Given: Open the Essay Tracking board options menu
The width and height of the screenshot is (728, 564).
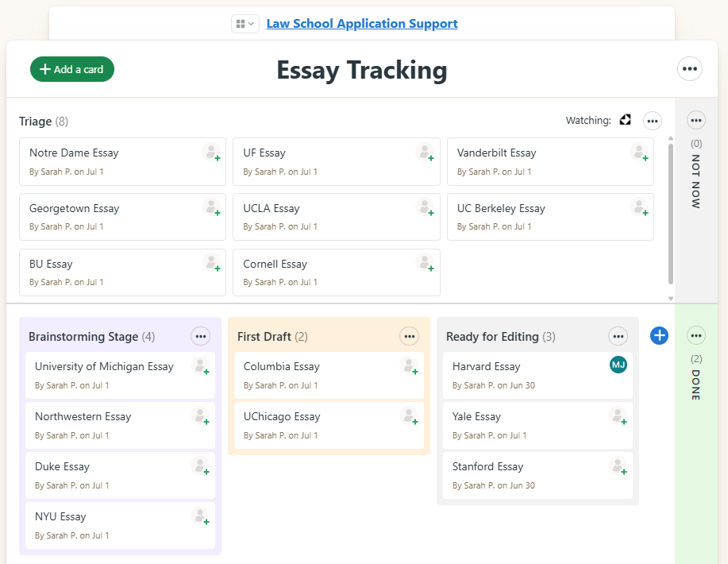Looking at the screenshot, I should (690, 69).
